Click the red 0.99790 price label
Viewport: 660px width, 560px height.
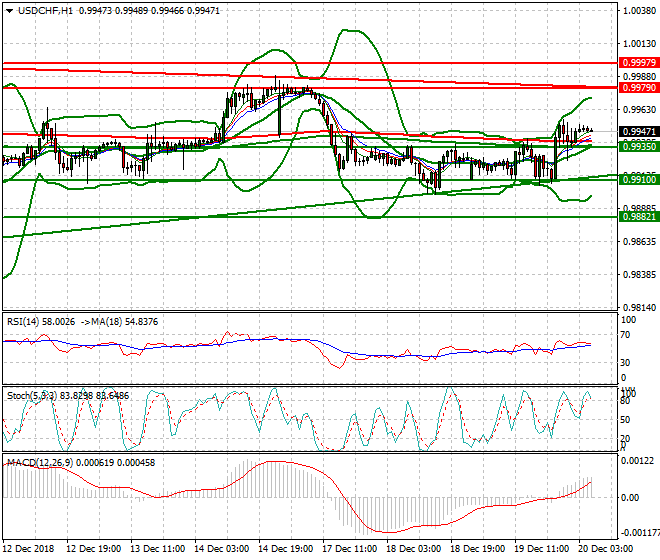coord(639,88)
